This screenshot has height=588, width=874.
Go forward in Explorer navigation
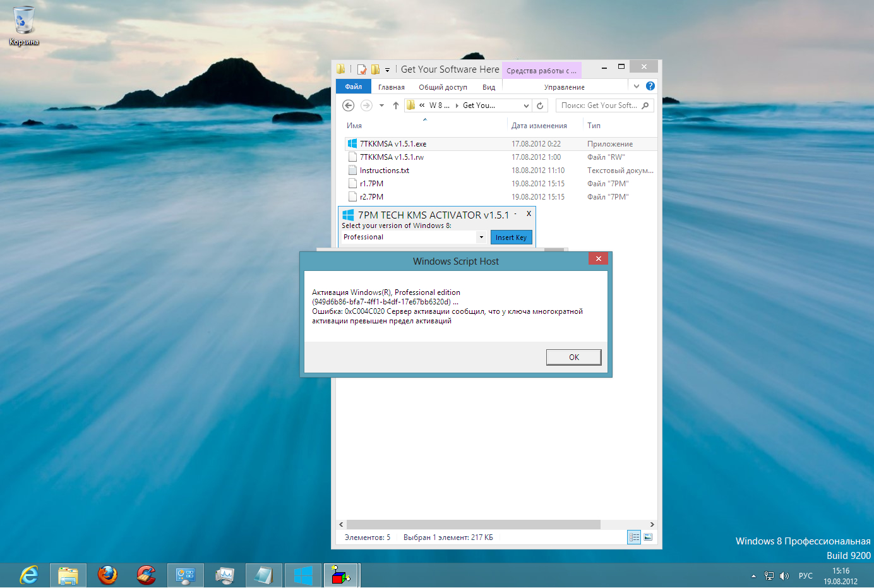tap(366, 105)
